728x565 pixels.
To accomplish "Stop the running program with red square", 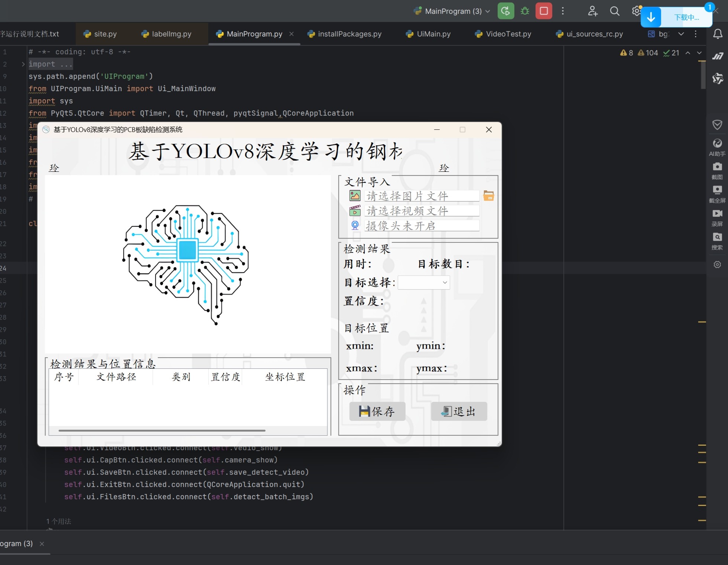I will [544, 11].
